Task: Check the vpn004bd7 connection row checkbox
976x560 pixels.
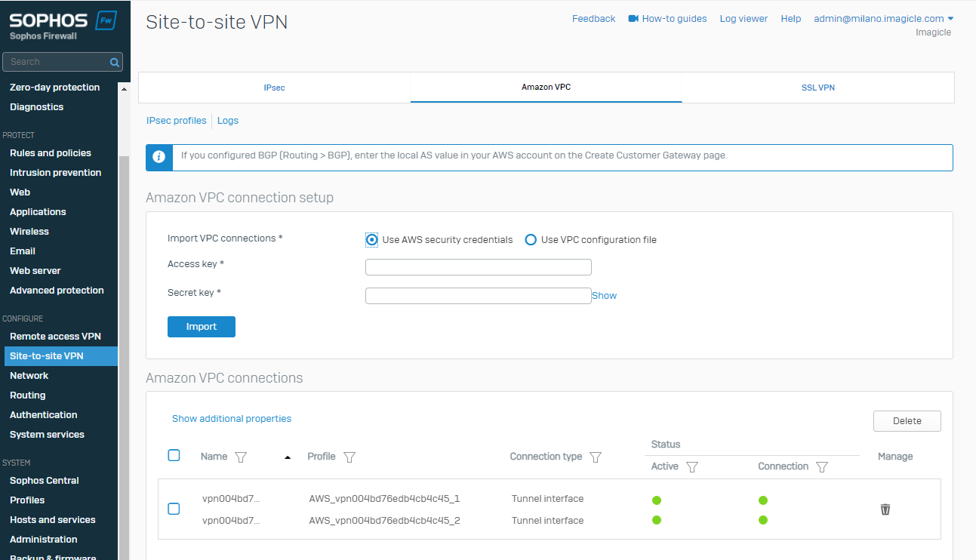Action: (174, 509)
